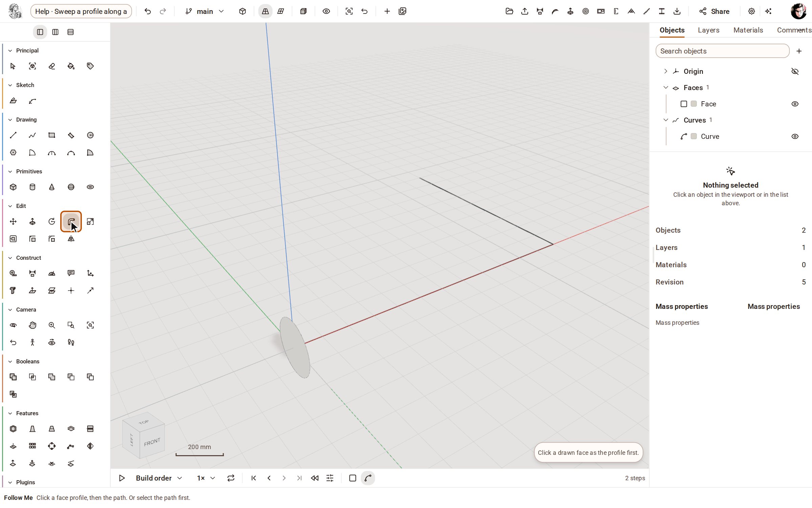Choose the Rotate tool in Edit

pos(52,221)
